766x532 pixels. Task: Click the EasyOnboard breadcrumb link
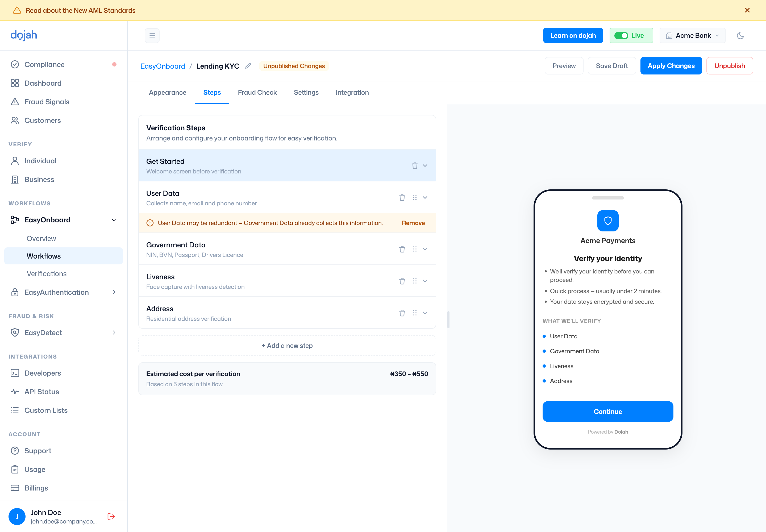tap(162, 66)
